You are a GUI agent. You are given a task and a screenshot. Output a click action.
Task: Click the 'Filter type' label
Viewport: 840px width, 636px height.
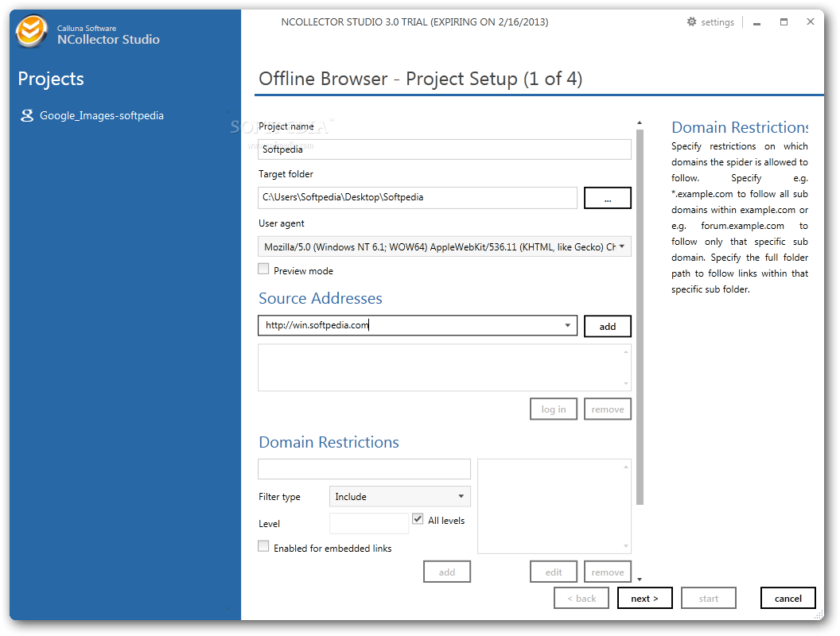click(279, 497)
